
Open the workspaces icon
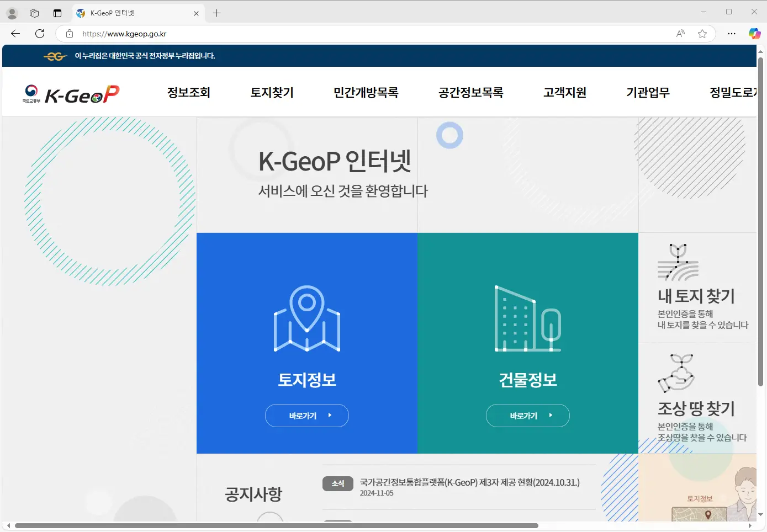tap(34, 13)
